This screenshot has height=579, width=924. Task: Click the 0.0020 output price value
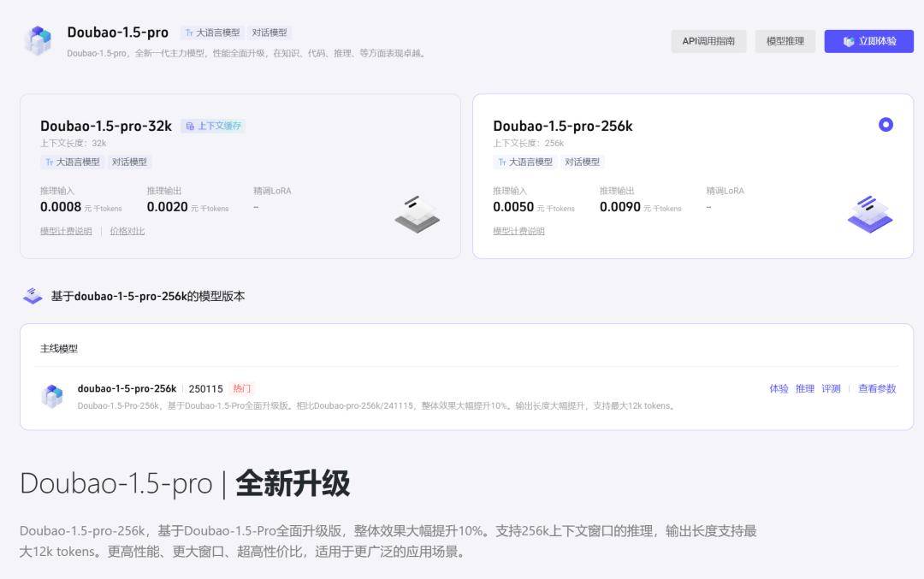click(x=168, y=207)
